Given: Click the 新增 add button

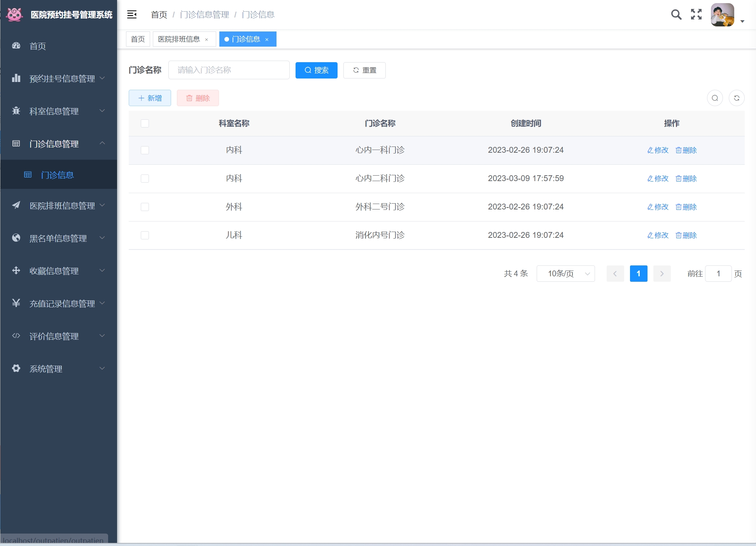Looking at the screenshot, I should pos(150,98).
